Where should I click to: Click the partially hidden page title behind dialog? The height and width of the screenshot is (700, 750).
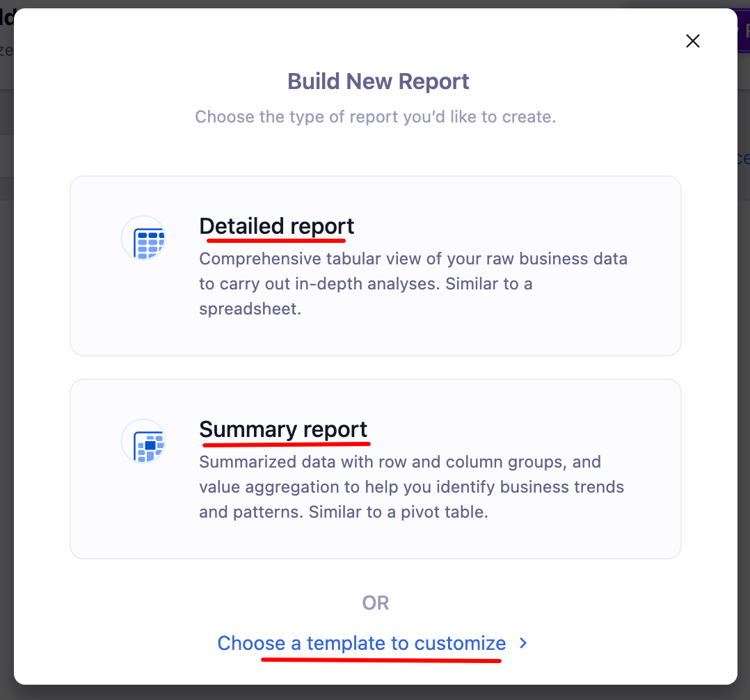coord(7,17)
